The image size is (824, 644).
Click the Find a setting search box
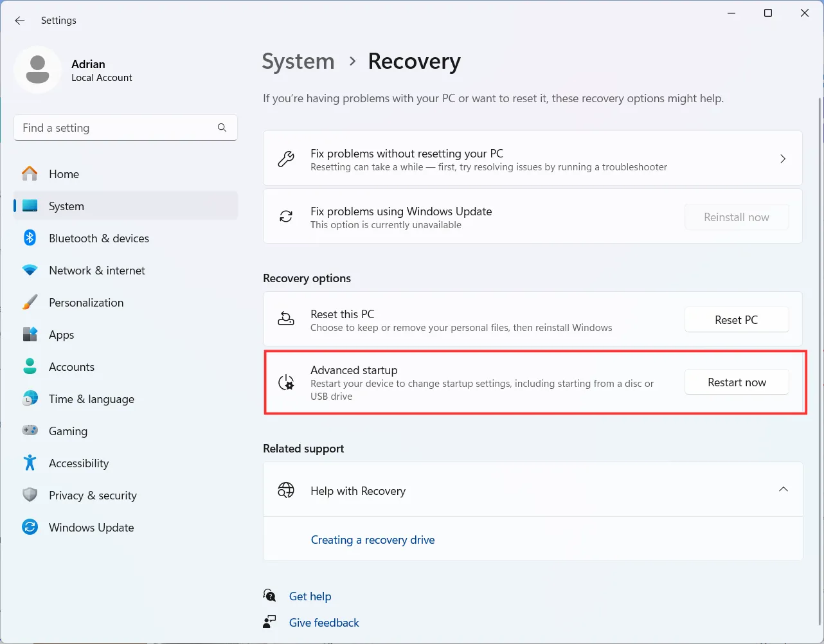click(125, 128)
